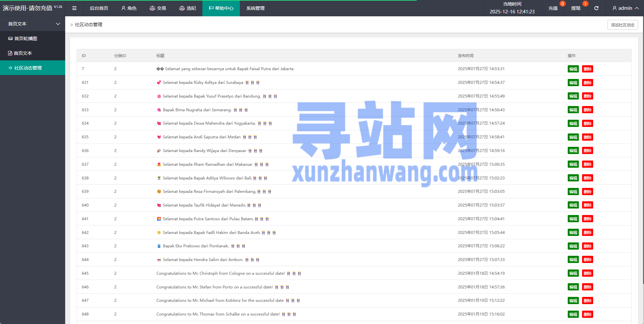Expand the admin user dropdown
This screenshot has width=644, height=324.
pyautogui.click(x=625, y=8)
